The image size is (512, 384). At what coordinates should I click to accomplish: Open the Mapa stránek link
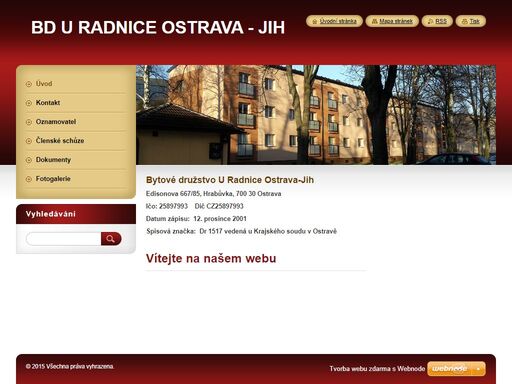[x=396, y=21]
